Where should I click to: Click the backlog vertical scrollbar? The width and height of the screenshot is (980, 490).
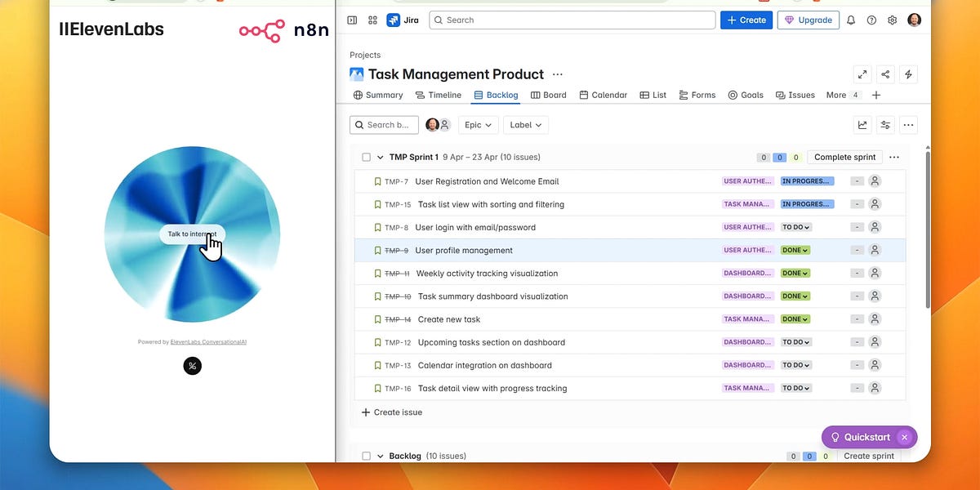(x=927, y=229)
